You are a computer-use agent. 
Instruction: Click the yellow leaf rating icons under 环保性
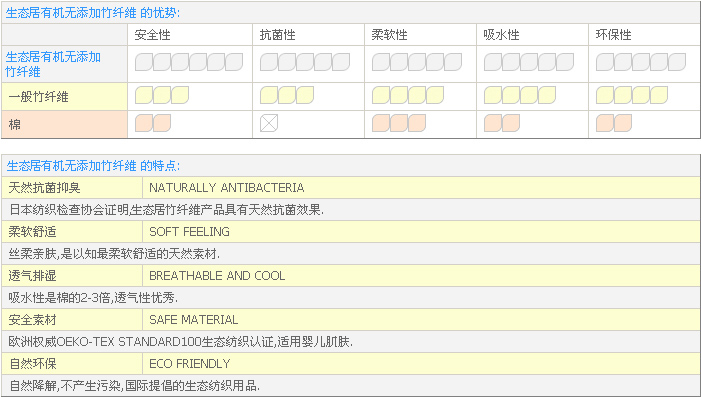tap(632, 95)
